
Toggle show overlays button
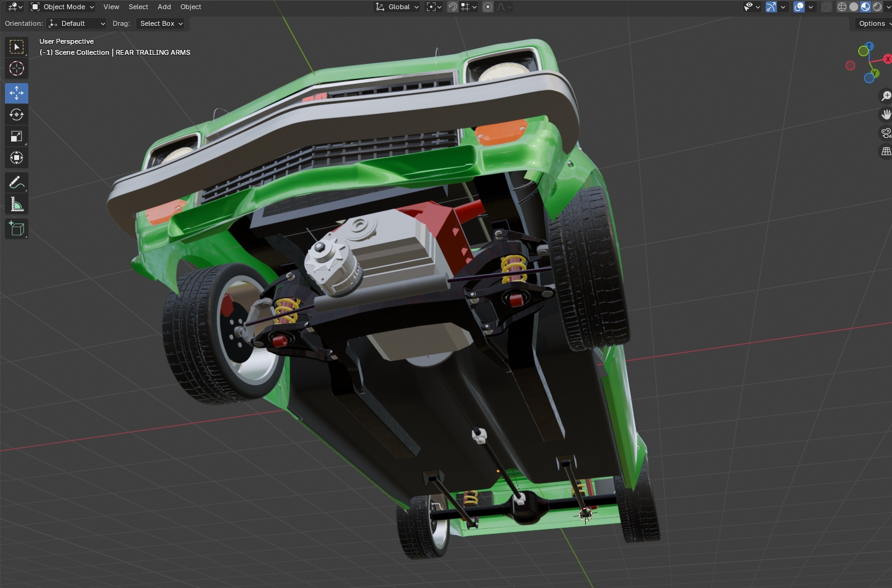coord(799,7)
